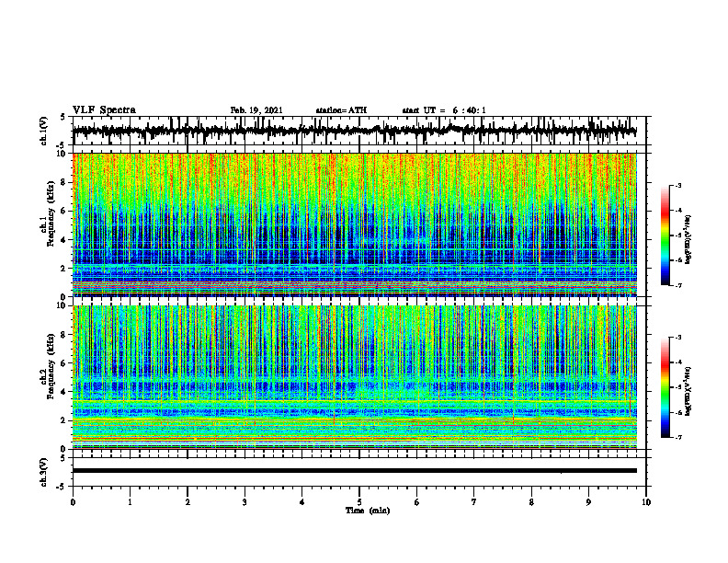Click the "ch.3(V)" axis label

tap(44, 472)
